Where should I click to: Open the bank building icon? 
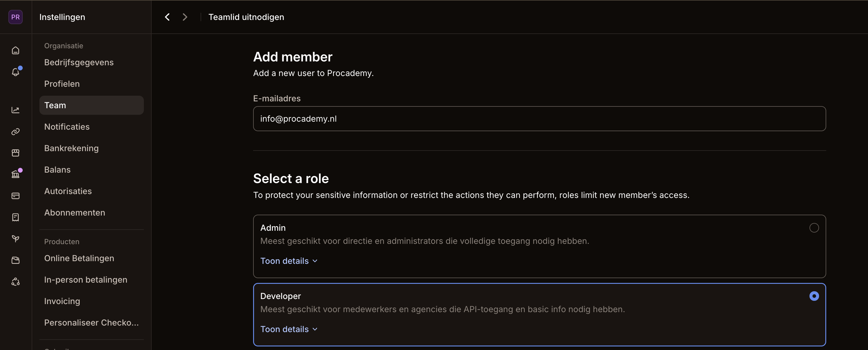16,174
